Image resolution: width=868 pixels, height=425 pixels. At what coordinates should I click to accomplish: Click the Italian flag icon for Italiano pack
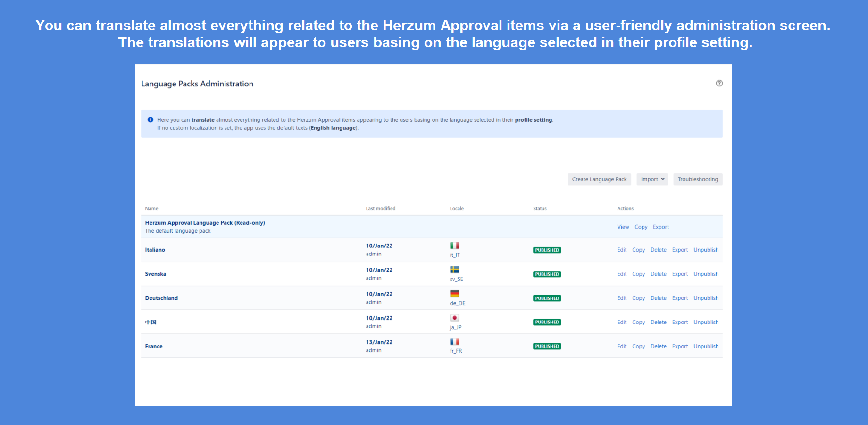454,245
